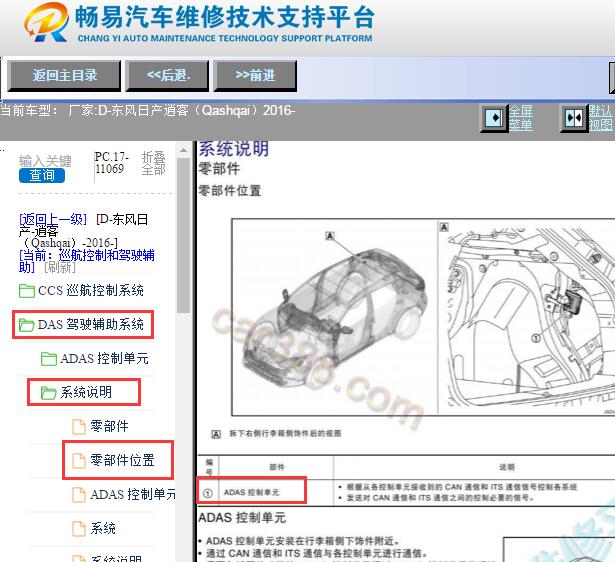Click the PC.17-11069 code text
This screenshot has height=562, width=615.
(x=112, y=163)
